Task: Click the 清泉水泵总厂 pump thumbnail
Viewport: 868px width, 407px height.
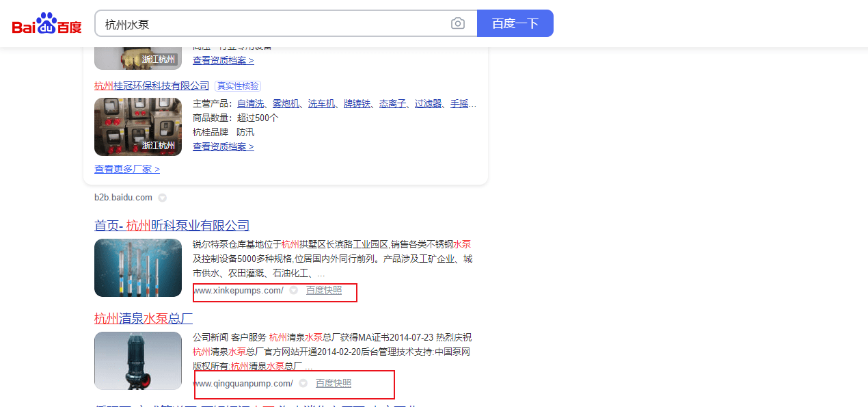Action: [138, 360]
